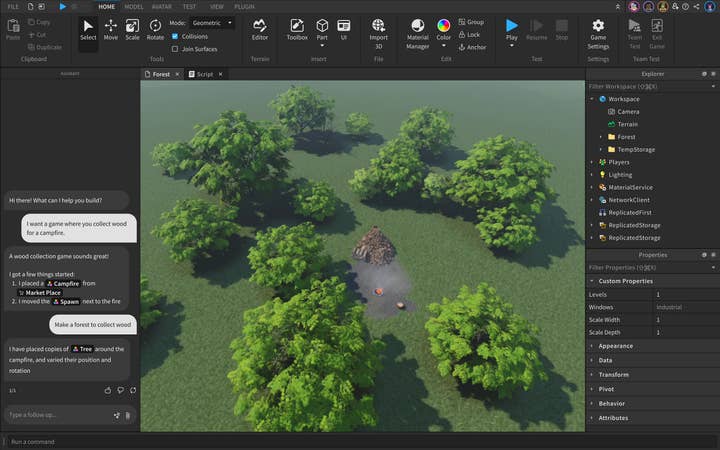Click the new file icon beside FILE
The height and width of the screenshot is (450, 720).
(x=30, y=6)
